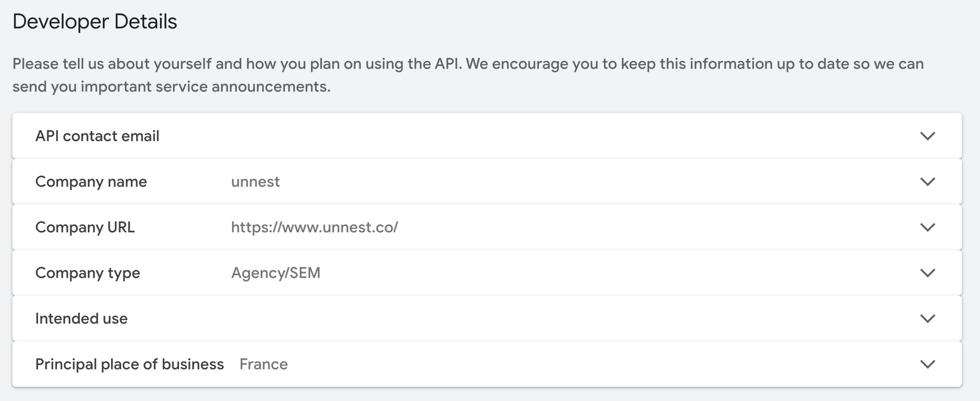
Task: Expand Principal place of business chevron
Action: pos(927,364)
